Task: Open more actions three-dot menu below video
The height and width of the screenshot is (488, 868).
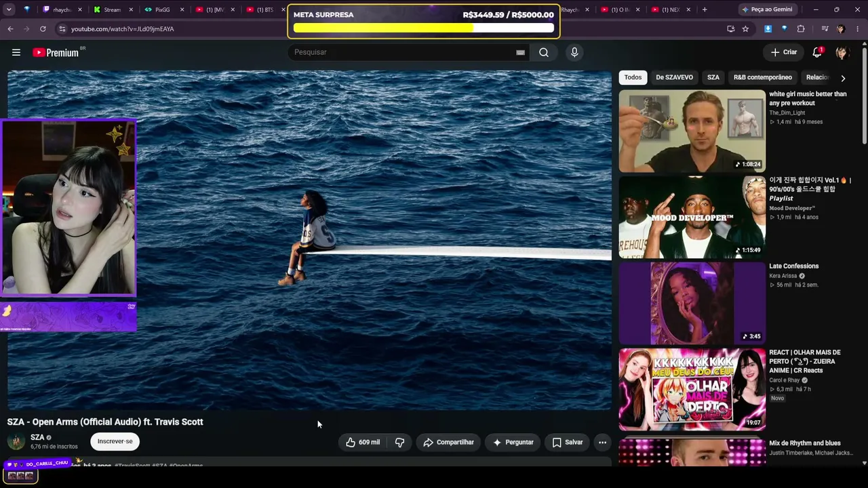Action: point(602,442)
